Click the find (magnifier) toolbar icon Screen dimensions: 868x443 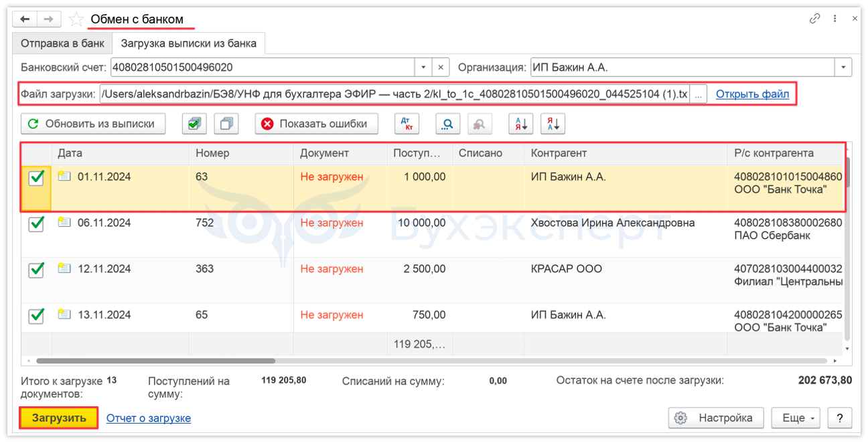click(448, 124)
